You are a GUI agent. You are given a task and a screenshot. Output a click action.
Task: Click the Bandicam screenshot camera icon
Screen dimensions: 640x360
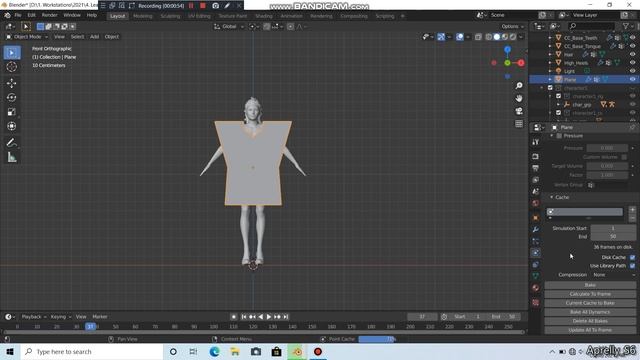click(x=216, y=6)
